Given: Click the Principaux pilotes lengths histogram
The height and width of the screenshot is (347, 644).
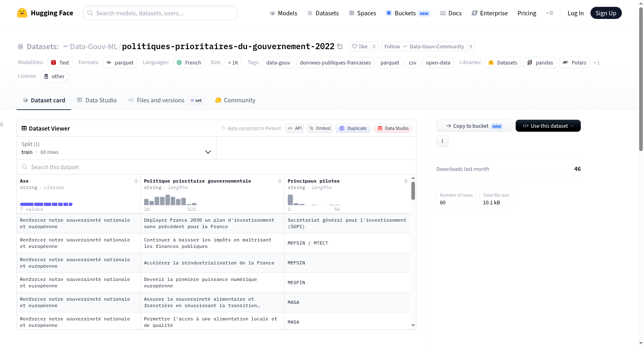Looking at the screenshot, I should click(314, 200).
